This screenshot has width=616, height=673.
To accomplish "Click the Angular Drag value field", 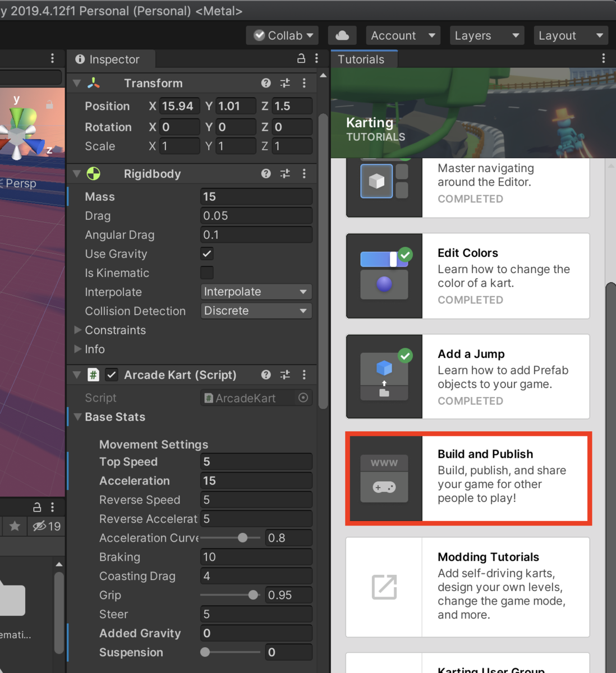I will [x=256, y=234].
